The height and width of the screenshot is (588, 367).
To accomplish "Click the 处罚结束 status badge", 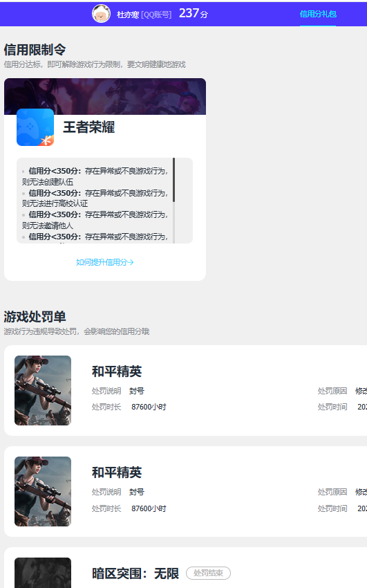I will pos(208,573).
